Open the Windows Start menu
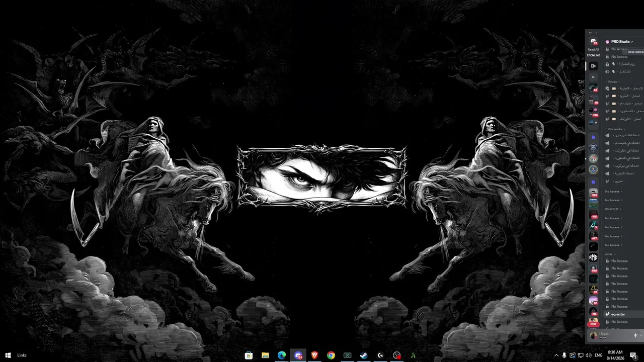Screen dimensions: 644x362 (x=8, y=355)
